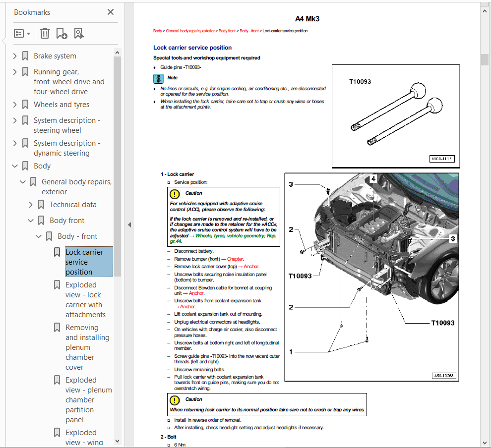Open the Brake system bookmark
The height and width of the screenshot is (448, 491).
pos(55,56)
